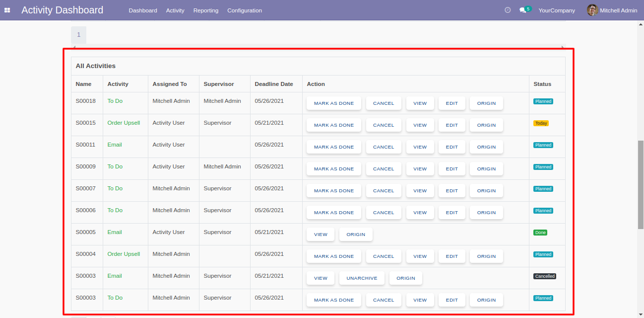View the S00011 activity

coord(420,147)
